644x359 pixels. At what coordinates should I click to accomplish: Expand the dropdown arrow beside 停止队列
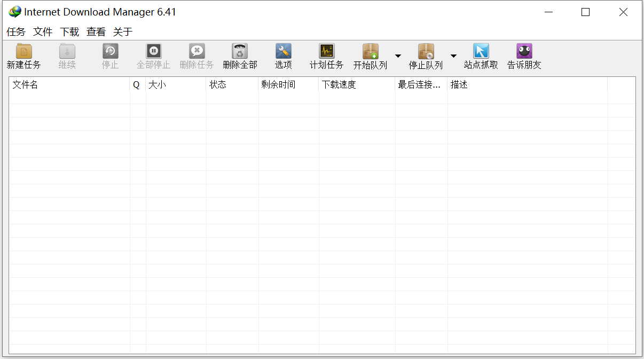453,56
